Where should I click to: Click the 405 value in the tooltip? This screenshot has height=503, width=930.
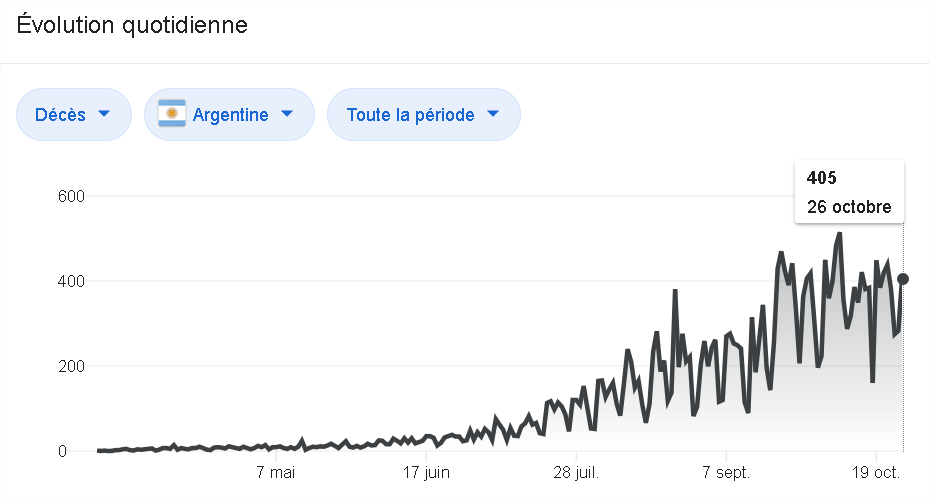point(822,178)
